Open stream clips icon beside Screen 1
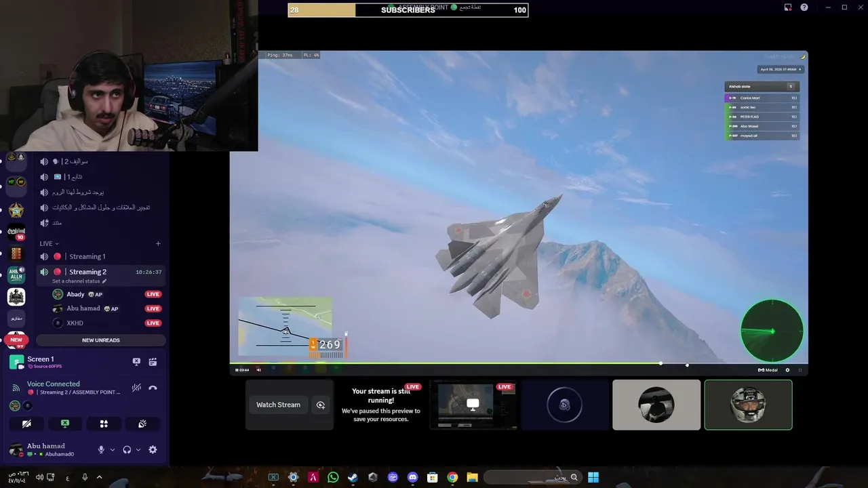Viewport: 868px width, 488px height. click(x=153, y=362)
